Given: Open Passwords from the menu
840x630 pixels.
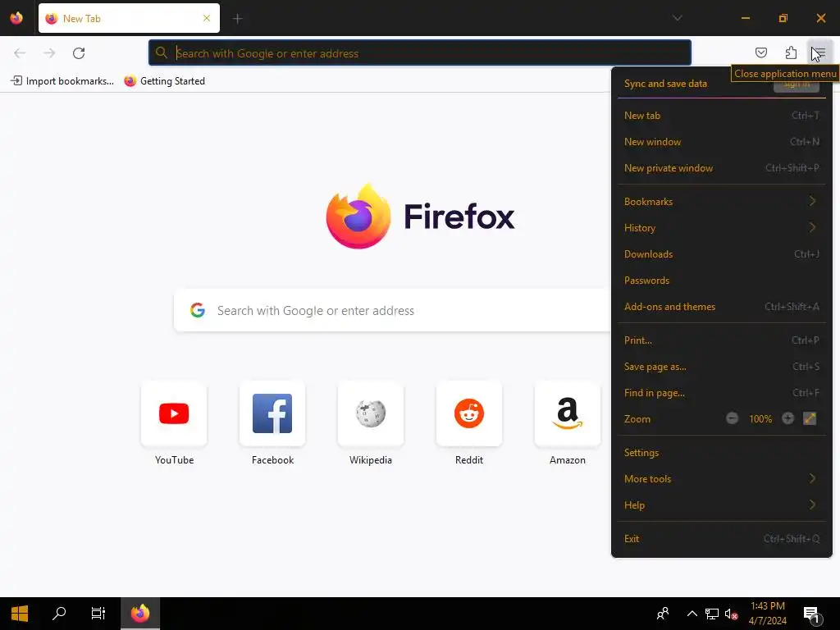Looking at the screenshot, I should (722, 281).
